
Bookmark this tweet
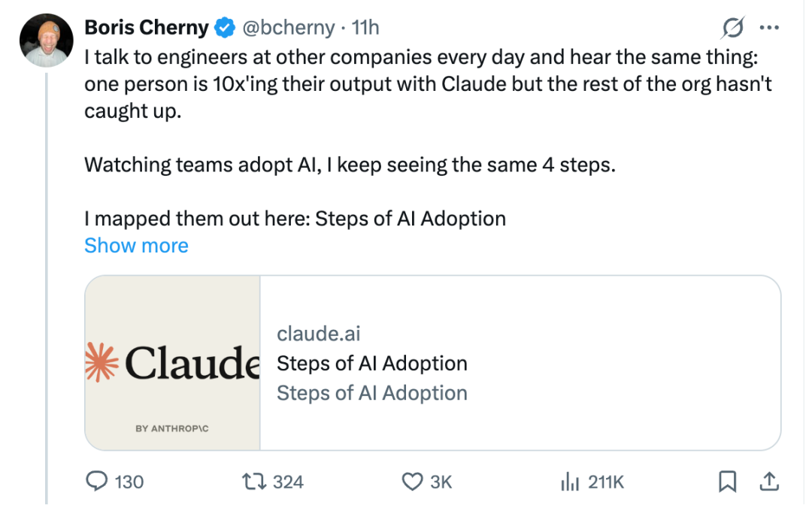pyautogui.click(x=727, y=481)
